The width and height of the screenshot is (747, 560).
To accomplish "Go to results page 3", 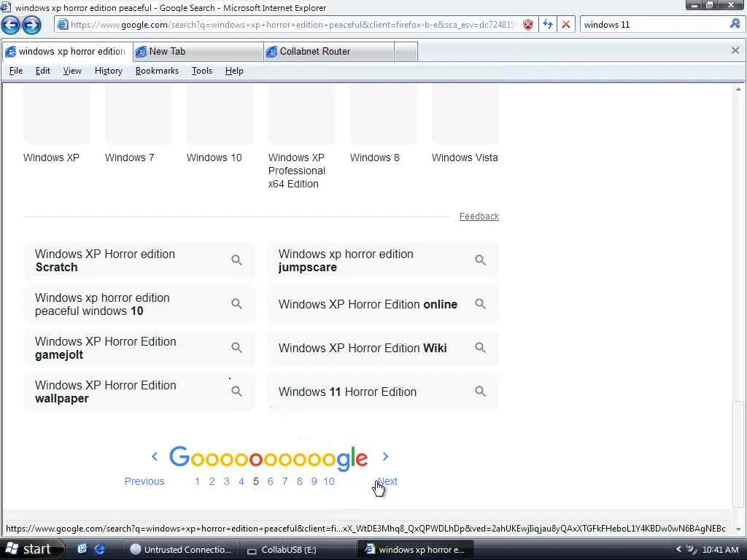I will pos(227,481).
